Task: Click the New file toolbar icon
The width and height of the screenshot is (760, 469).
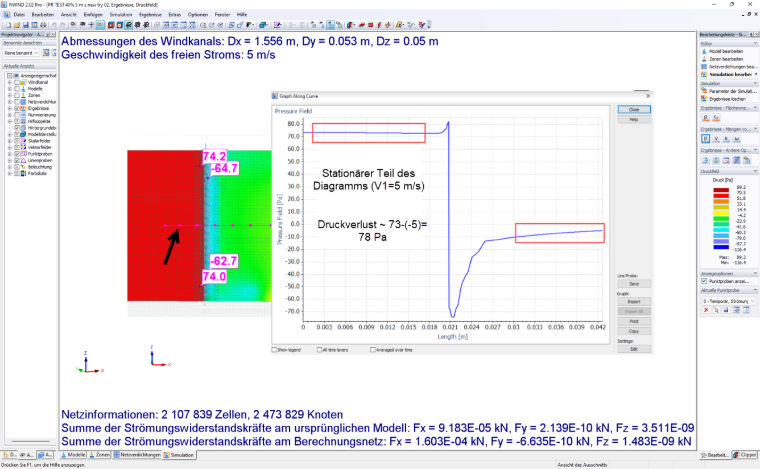Action: coord(8,25)
